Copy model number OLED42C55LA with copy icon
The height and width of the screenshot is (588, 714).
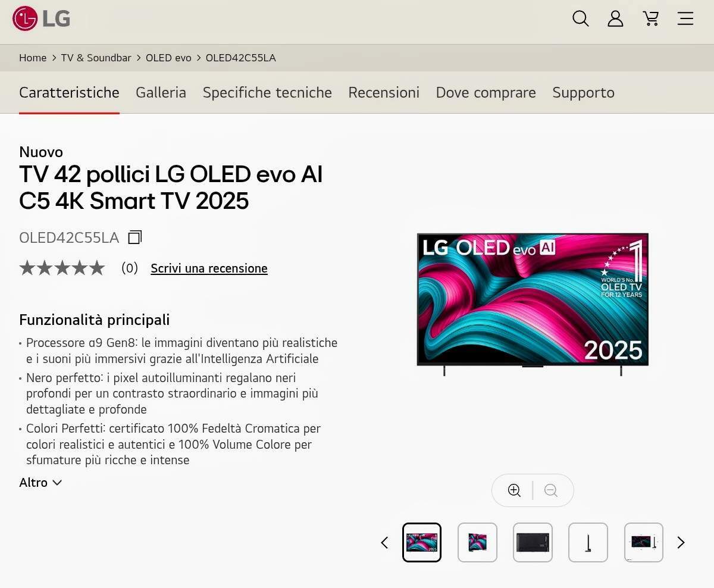tap(135, 237)
